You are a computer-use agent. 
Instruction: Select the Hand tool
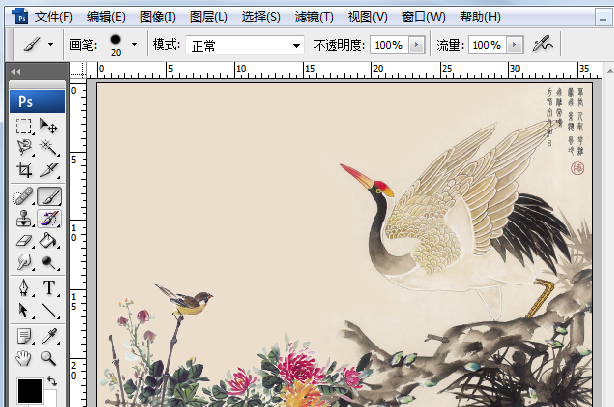[24, 358]
